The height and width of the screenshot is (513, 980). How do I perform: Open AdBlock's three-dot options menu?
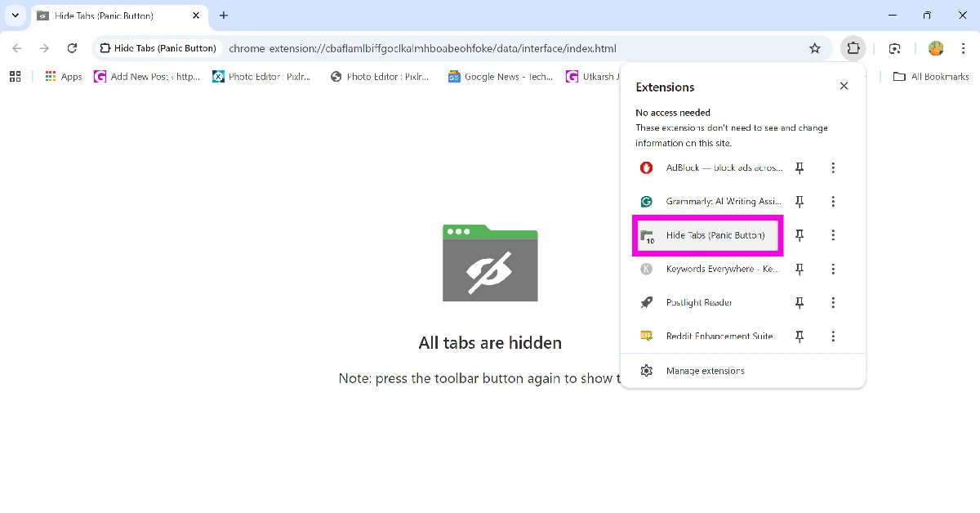[x=833, y=167]
